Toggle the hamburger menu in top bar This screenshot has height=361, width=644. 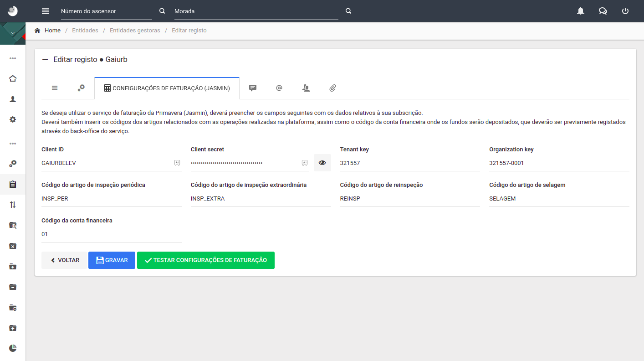tap(45, 11)
